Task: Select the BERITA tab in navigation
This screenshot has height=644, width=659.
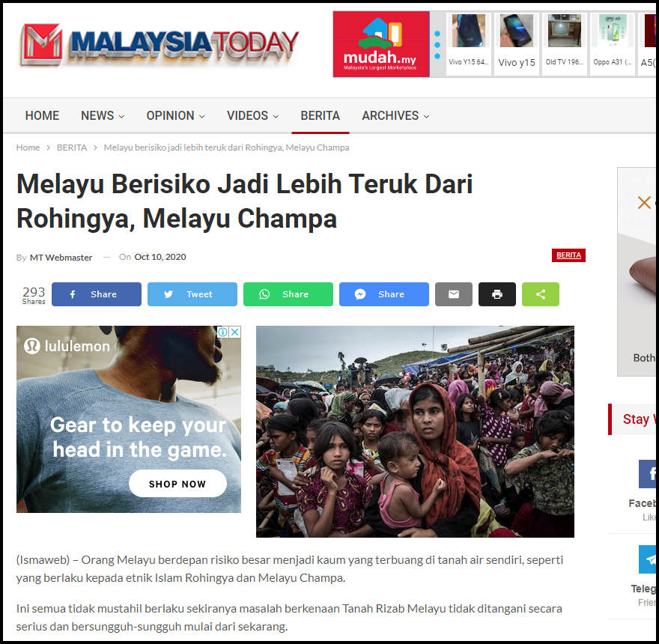Action: pyautogui.click(x=321, y=115)
